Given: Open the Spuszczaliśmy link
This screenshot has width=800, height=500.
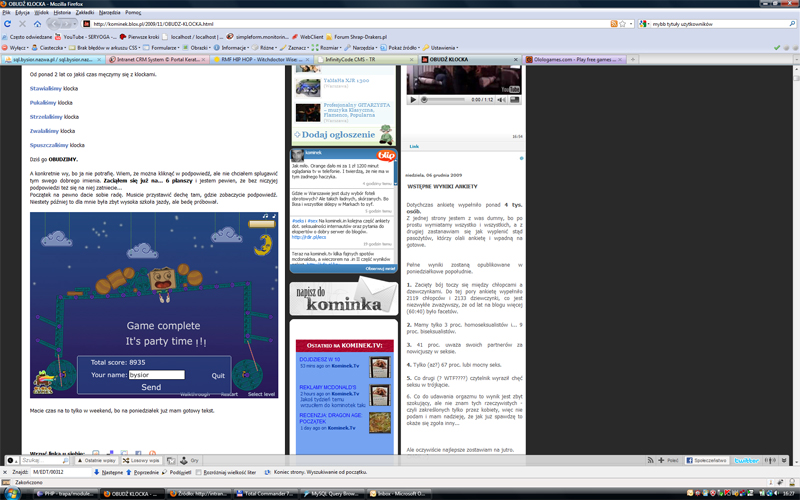Looking at the screenshot, I should pyautogui.click(x=49, y=145).
